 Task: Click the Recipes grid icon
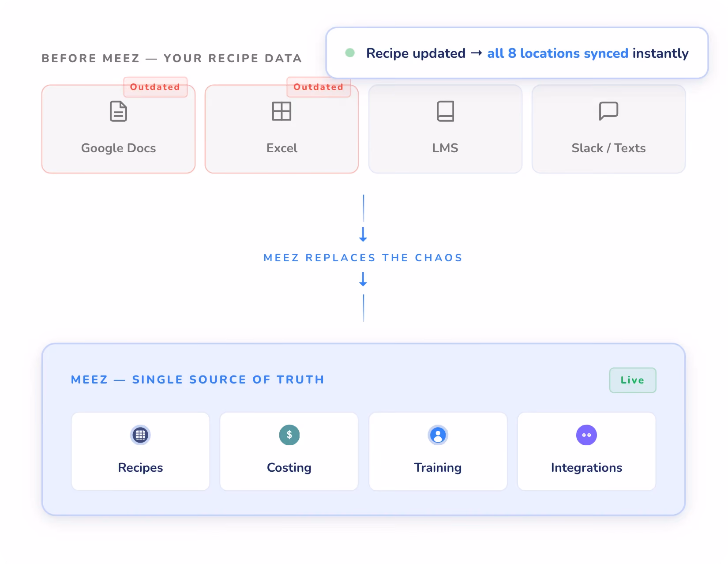[x=140, y=435]
